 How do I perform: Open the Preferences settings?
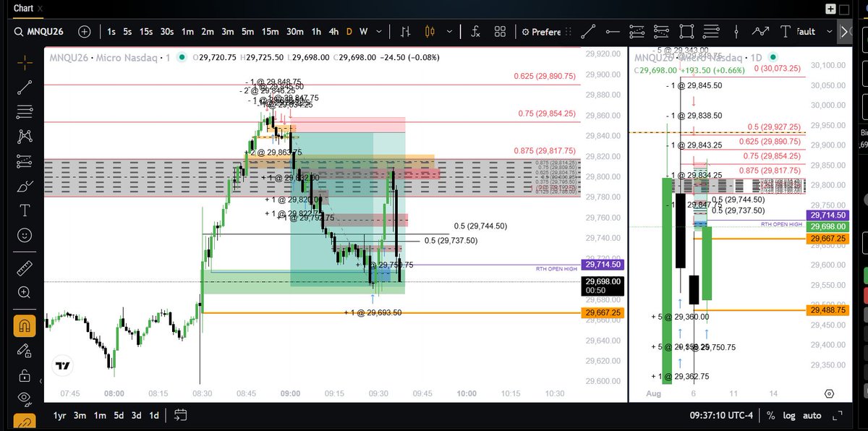(542, 32)
